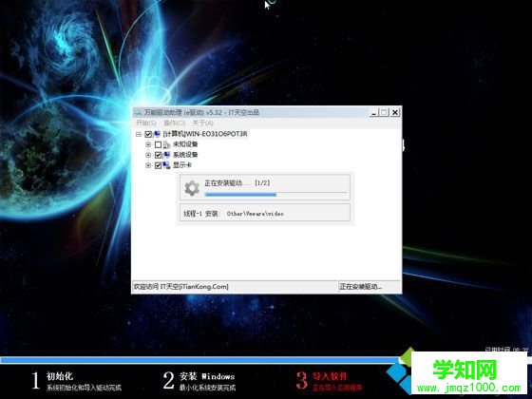Click the system device icon beside 系统设备

(x=166, y=156)
